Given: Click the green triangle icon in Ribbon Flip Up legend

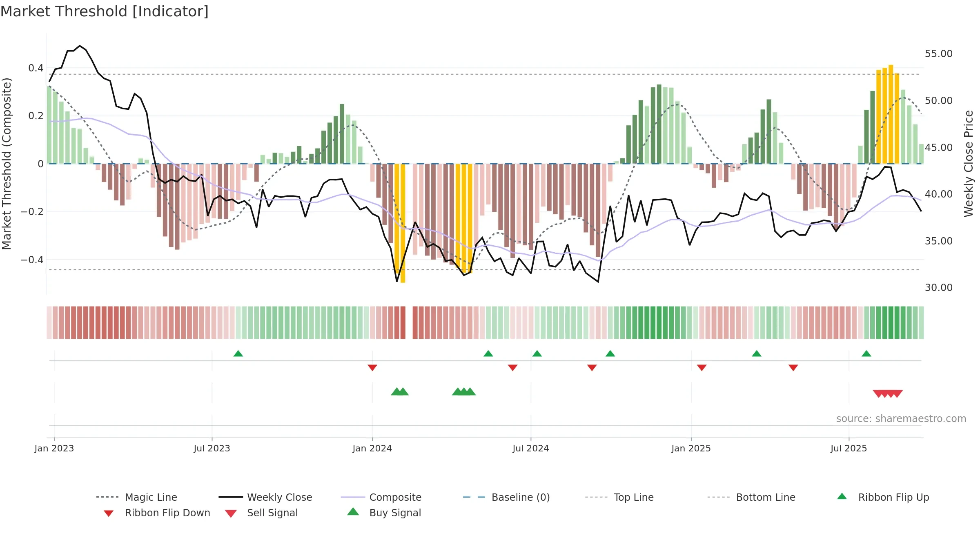Looking at the screenshot, I should pyautogui.click(x=842, y=496).
